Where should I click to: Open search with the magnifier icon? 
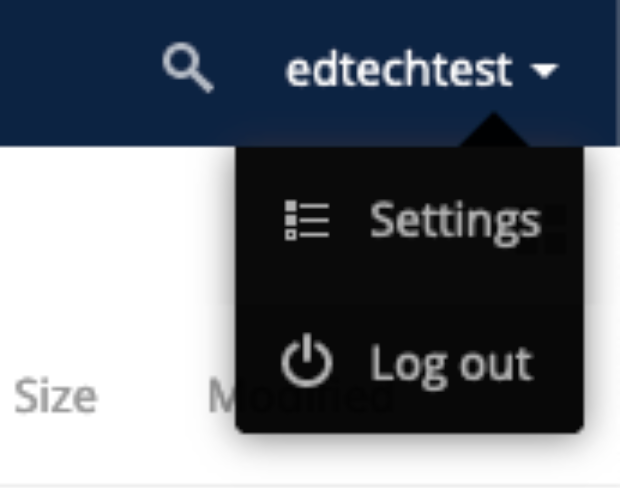188,68
